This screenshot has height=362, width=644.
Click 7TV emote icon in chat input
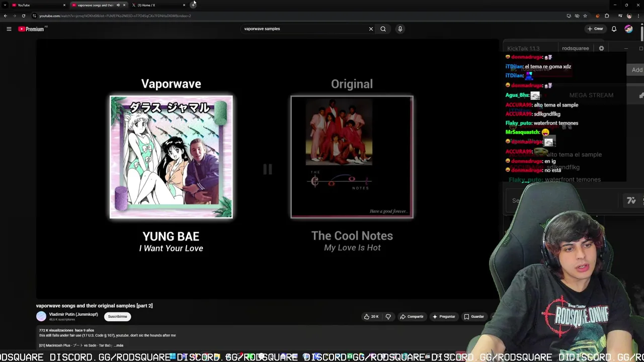tap(631, 201)
